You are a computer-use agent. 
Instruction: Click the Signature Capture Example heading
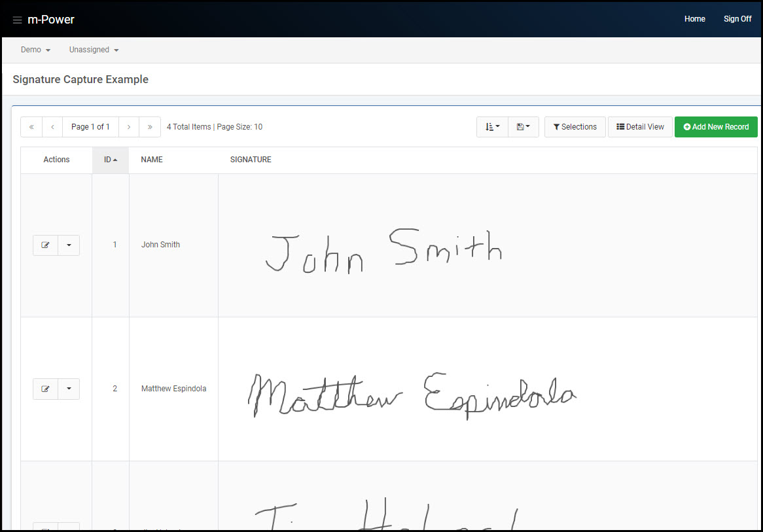click(x=80, y=79)
